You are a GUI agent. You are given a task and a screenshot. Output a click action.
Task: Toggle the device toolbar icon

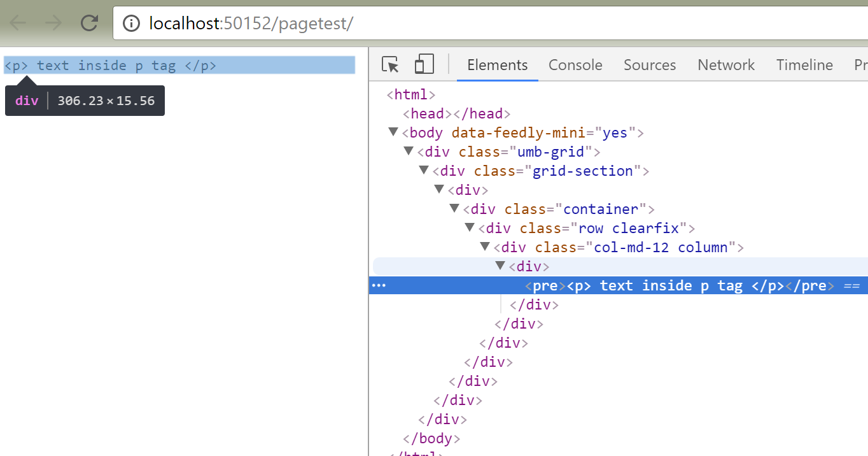pos(424,64)
